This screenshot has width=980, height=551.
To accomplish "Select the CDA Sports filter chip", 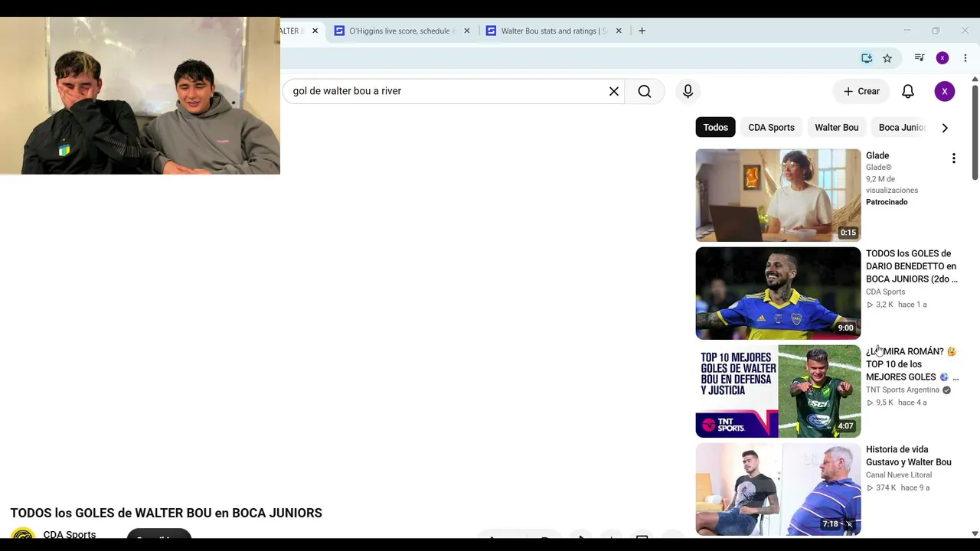I will 771,127.
